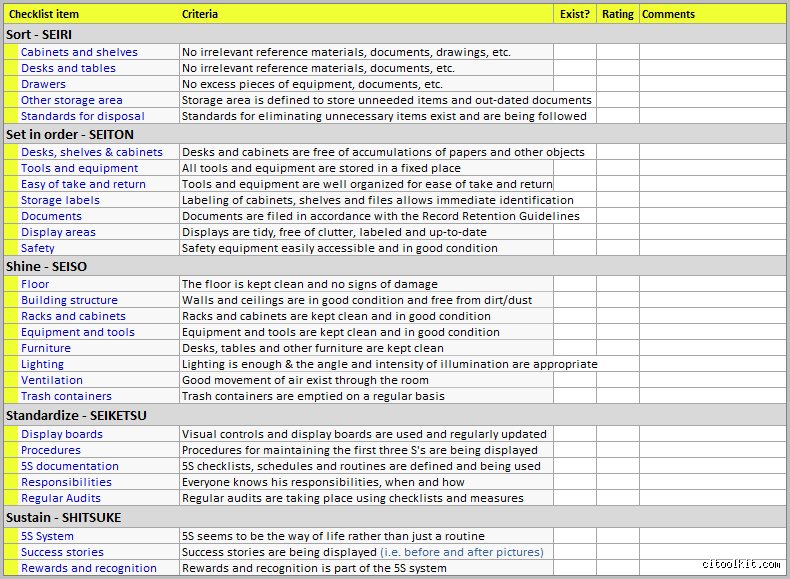Click the 'Ventilation' checklist item
This screenshot has height=579, width=790.
51,380
